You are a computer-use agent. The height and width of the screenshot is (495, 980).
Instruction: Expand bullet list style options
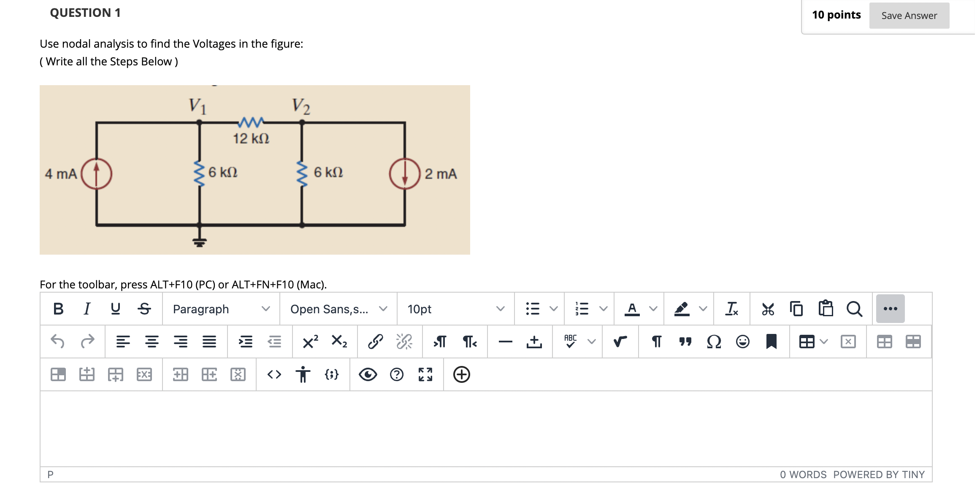click(x=554, y=309)
